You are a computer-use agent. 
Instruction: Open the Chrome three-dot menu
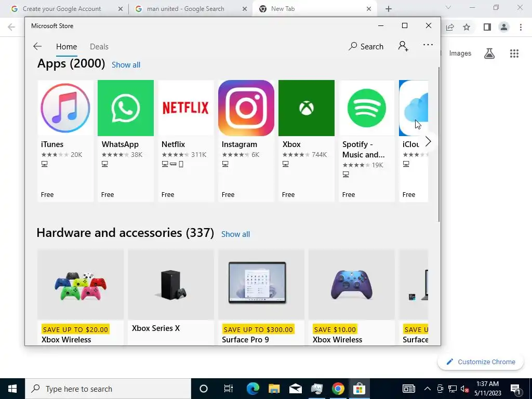click(x=521, y=27)
